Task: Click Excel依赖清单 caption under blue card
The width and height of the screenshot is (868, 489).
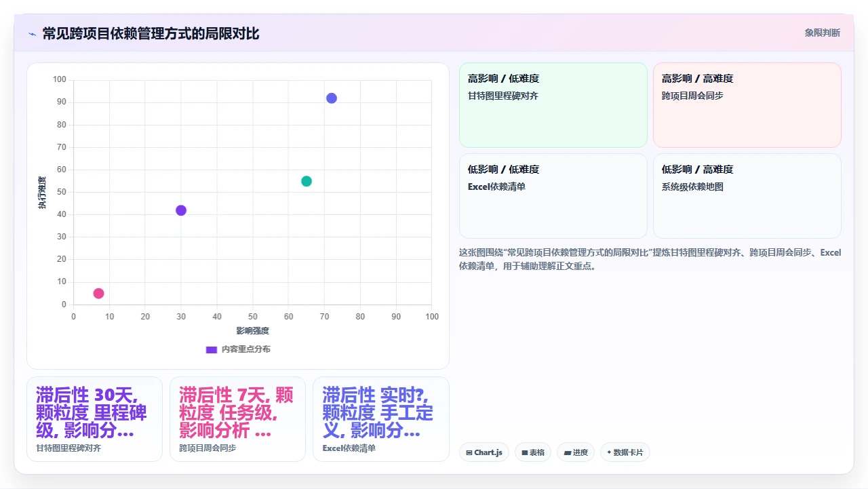Action: (x=349, y=448)
